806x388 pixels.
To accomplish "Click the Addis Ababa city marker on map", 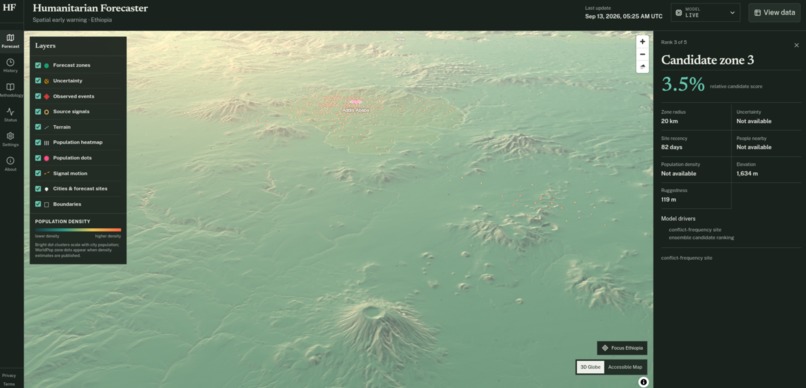I will click(355, 102).
